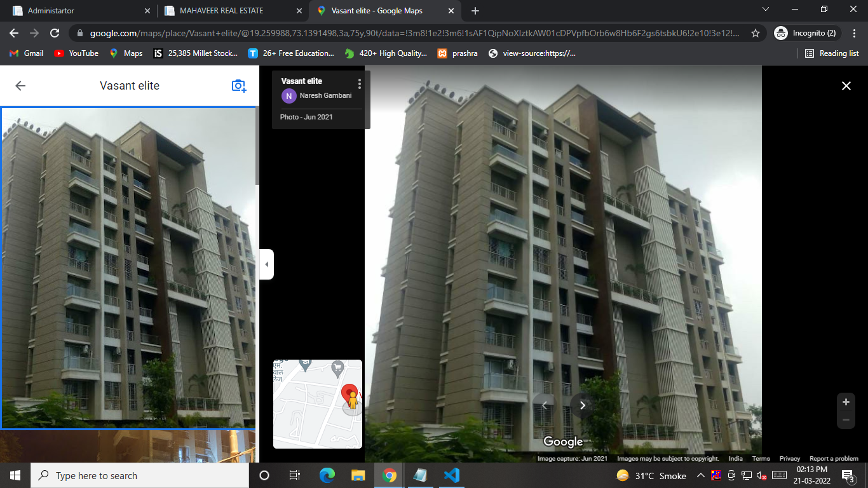Bookmark this page with the star icon
868x488 pixels.
tap(755, 33)
